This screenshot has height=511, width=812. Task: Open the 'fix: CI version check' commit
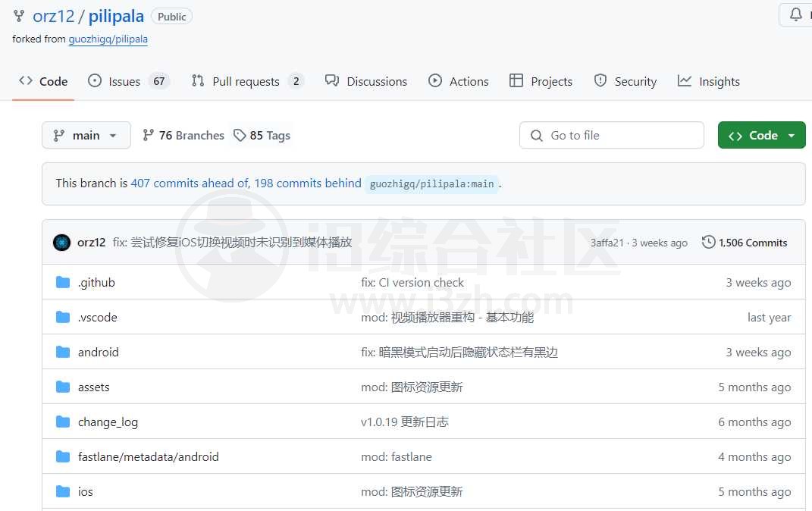tap(412, 282)
